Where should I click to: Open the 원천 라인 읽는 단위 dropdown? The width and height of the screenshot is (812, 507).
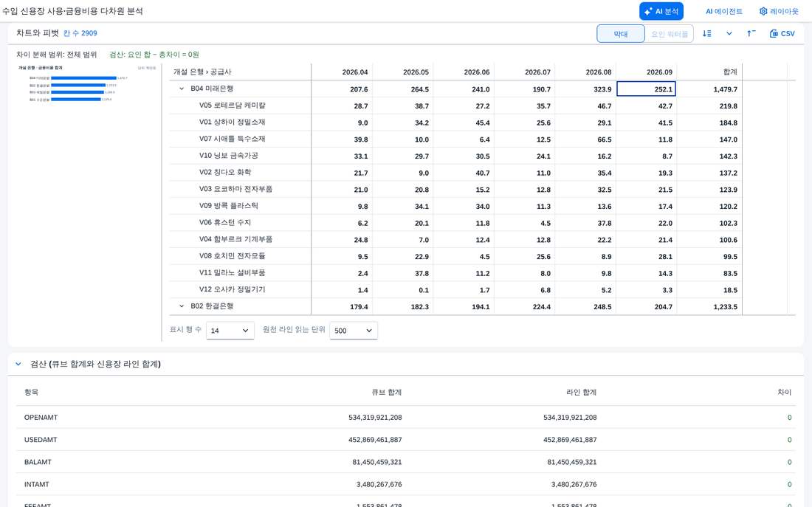pyautogui.click(x=353, y=331)
